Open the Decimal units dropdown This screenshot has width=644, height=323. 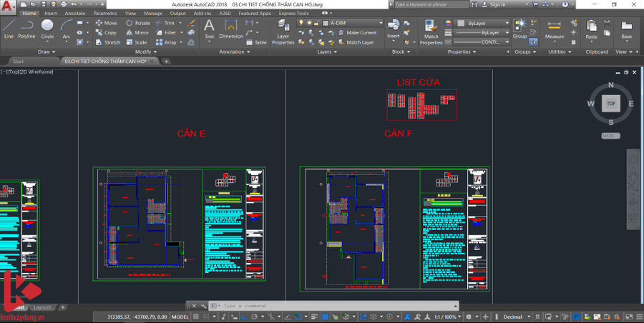point(517,316)
